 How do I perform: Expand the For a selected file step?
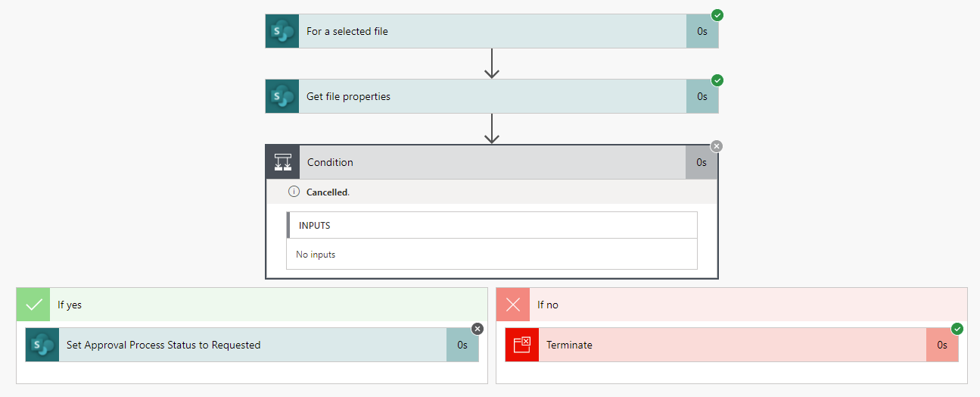click(x=492, y=31)
